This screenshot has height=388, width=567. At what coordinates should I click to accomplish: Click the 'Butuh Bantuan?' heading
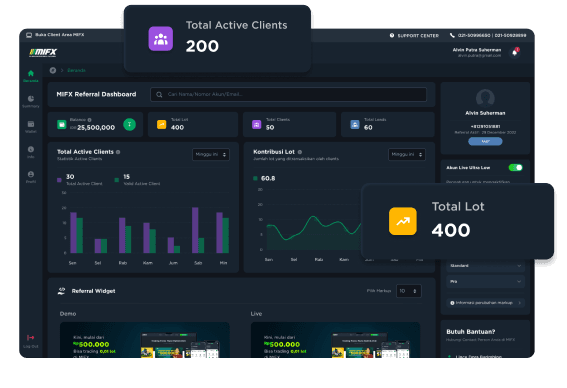tap(470, 332)
